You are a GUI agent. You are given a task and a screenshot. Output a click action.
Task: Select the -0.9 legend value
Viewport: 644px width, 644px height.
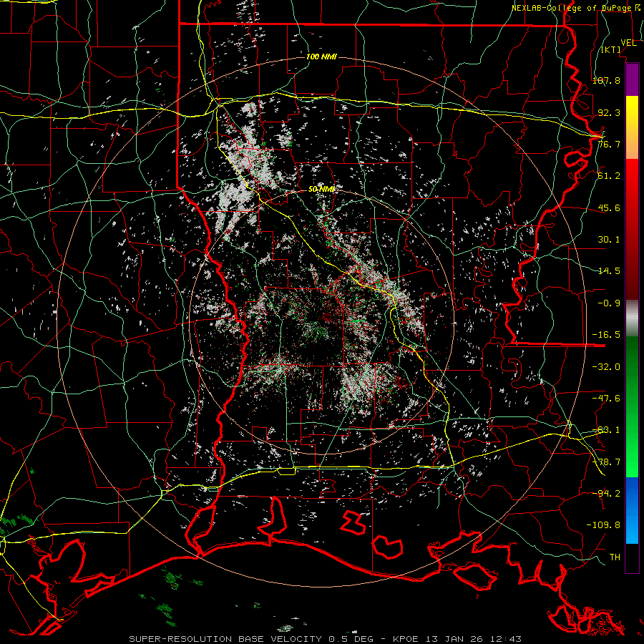pos(609,303)
